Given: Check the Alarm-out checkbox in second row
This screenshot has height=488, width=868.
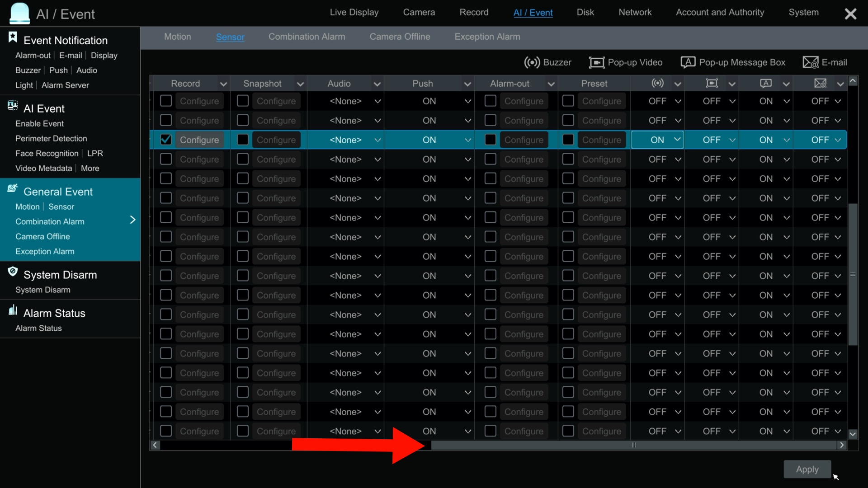Looking at the screenshot, I should [491, 120].
